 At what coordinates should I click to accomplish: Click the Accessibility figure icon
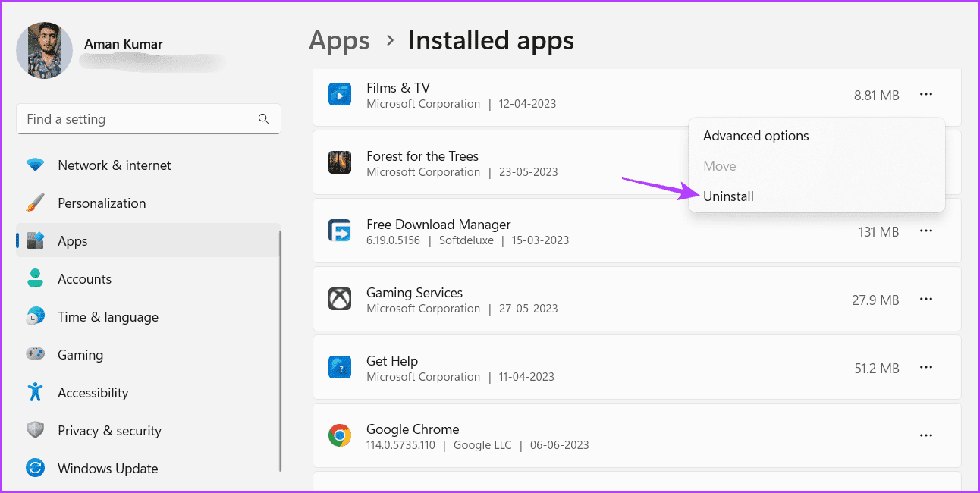tap(35, 392)
